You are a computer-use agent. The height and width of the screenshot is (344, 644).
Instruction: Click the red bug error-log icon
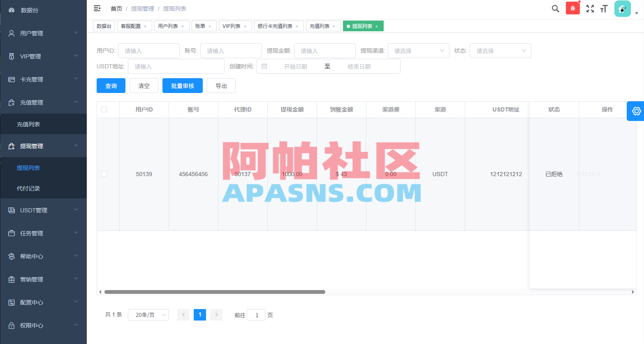[572, 8]
